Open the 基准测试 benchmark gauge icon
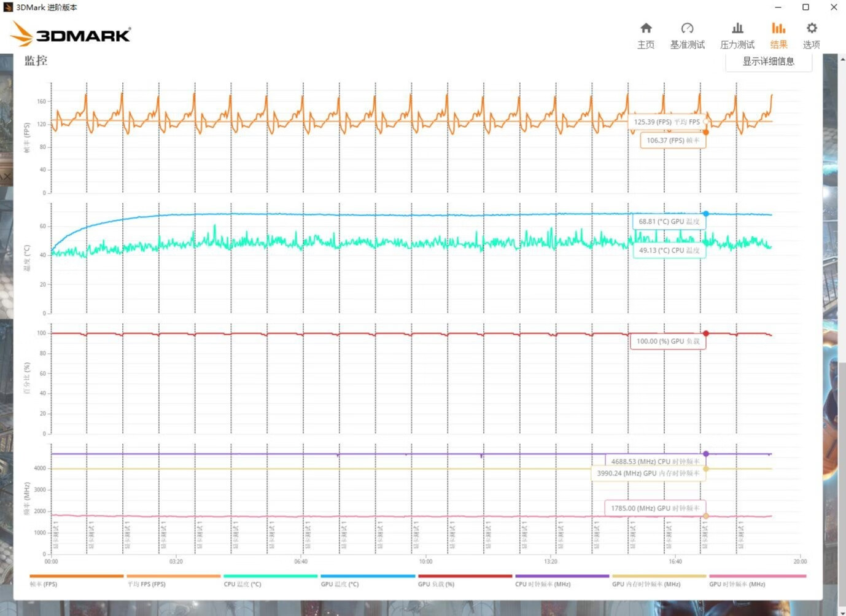 (687, 28)
